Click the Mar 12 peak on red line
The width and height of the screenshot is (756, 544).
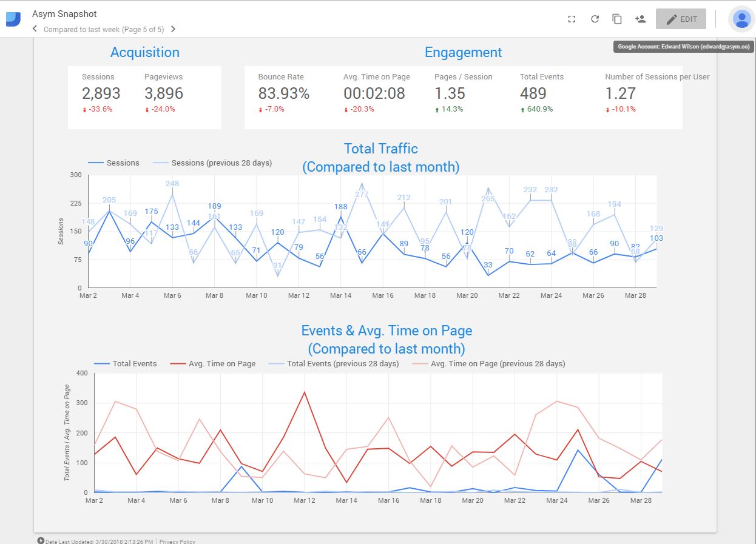305,392
